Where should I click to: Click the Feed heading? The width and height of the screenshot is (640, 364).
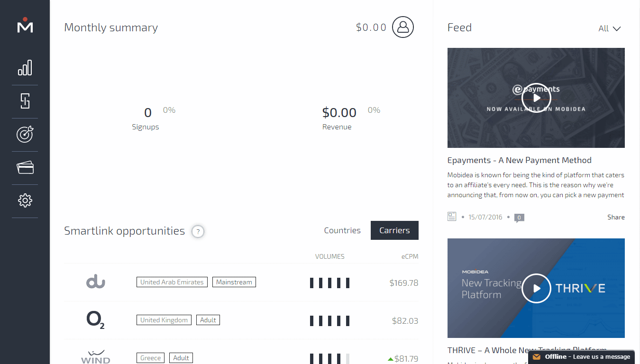(x=459, y=27)
